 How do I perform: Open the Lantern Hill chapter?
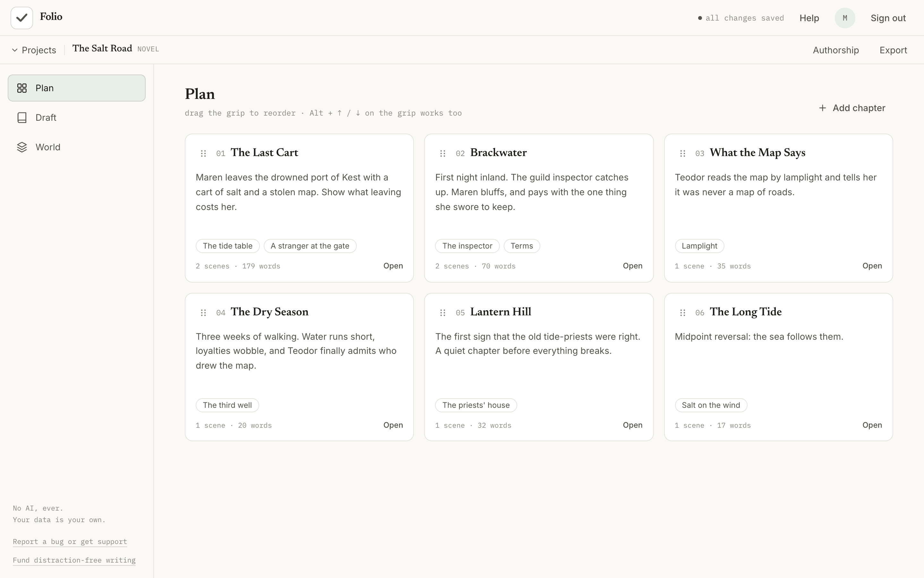(632, 425)
